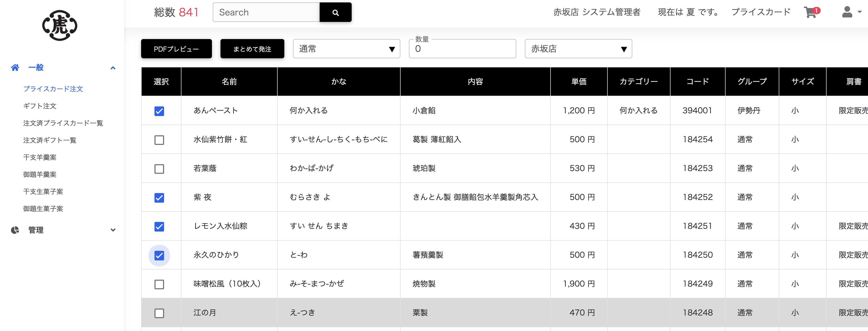Screen dimensions: 868x331
Task: Open the 通常 type dropdown
Action: [x=346, y=49]
